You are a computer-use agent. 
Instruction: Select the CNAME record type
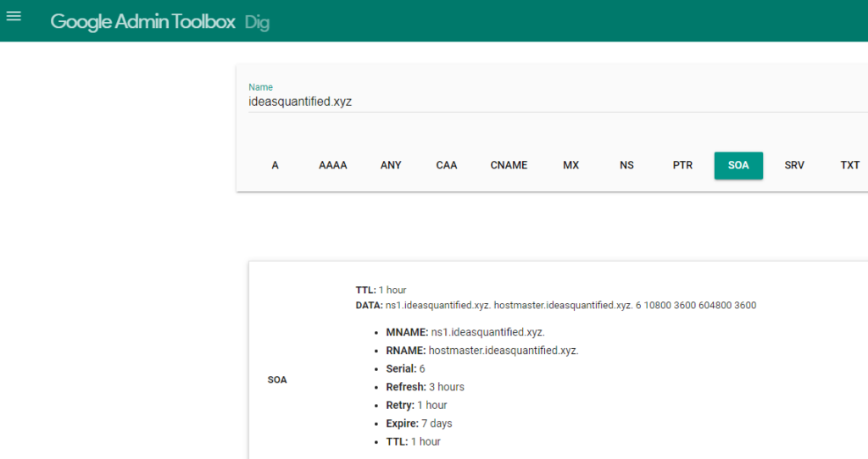click(x=509, y=165)
